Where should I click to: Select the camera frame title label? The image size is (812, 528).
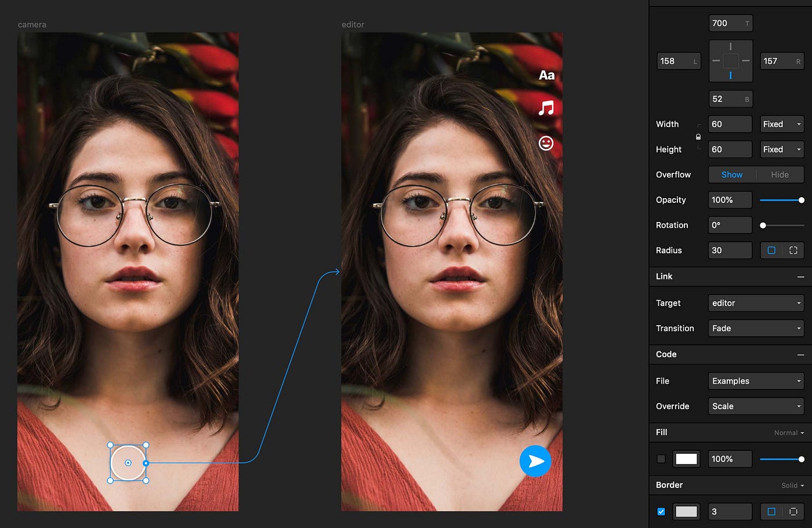32,24
